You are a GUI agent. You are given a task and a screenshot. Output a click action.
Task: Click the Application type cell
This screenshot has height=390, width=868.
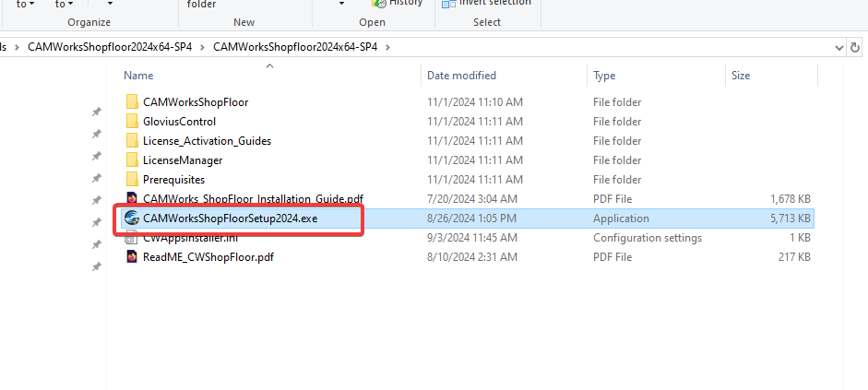(621, 218)
